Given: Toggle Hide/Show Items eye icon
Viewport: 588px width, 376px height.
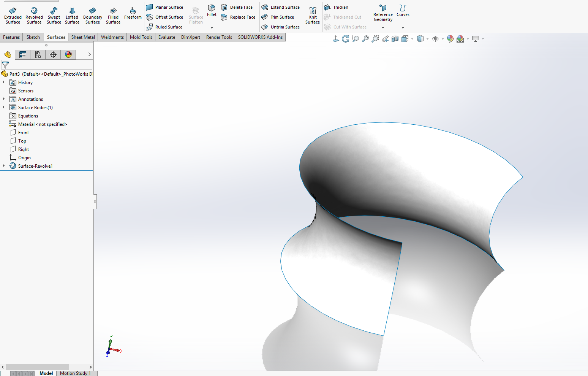Looking at the screenshot, I should click(436, 39).
